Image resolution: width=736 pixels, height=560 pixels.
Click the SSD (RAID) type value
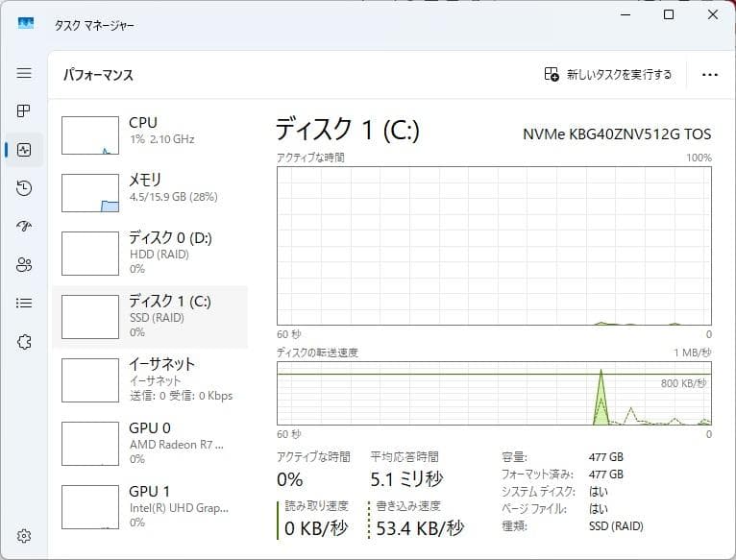(x=616, y=526)
